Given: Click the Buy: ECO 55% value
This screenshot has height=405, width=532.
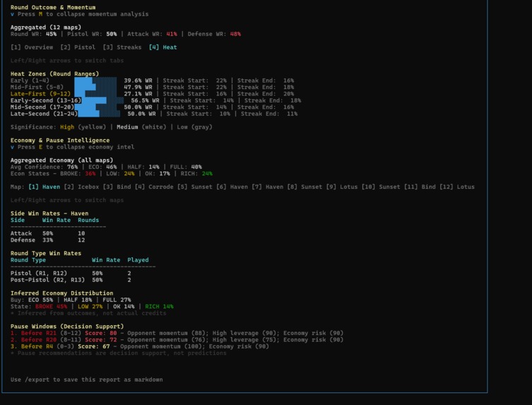Looking at the screenshot, I should [32, 300].
